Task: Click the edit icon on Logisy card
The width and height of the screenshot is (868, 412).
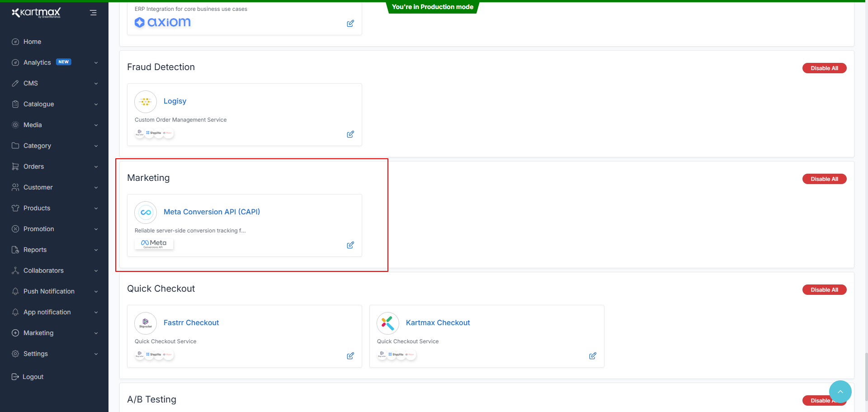Action: pyautogui.click(x=350, y=134)
